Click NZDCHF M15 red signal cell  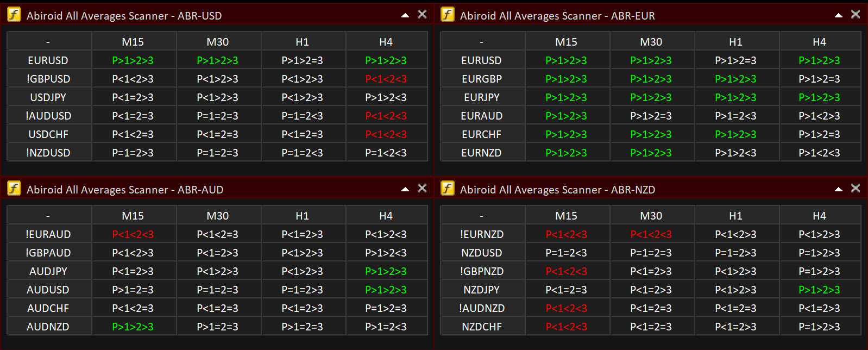pyautogui.click(x=567, y=327)
